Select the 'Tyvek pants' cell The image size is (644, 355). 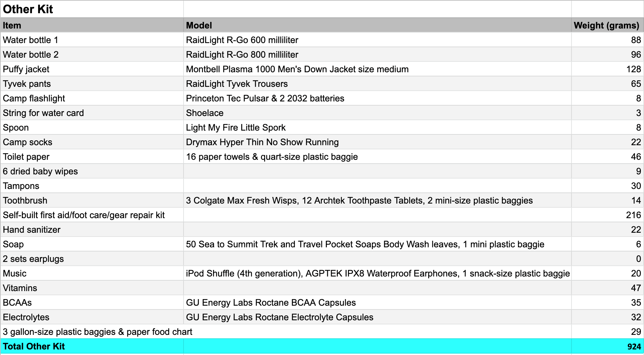click(92, 84)
